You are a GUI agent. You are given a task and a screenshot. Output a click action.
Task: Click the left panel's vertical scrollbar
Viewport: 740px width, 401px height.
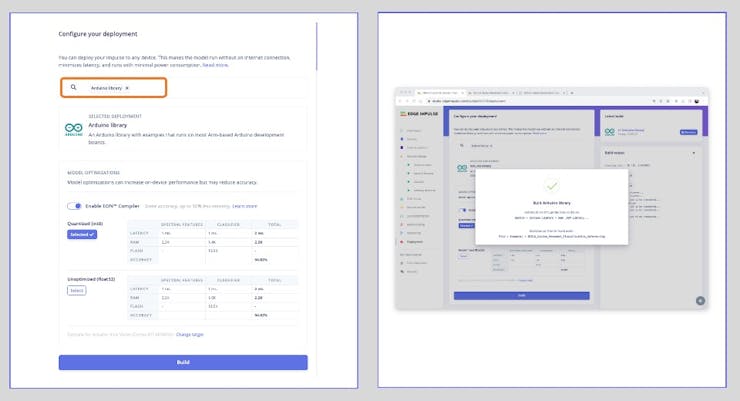coord(317,46)
